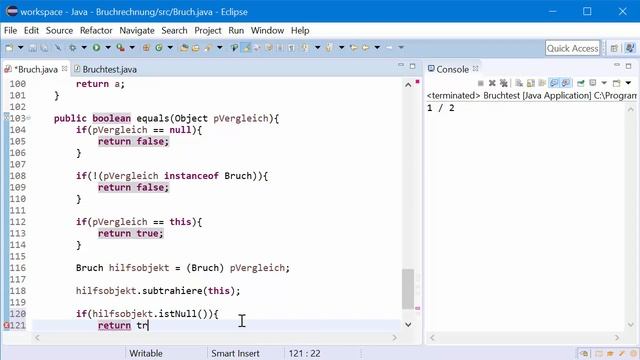Close the Console view tab
640x360 pixels.
476,69
